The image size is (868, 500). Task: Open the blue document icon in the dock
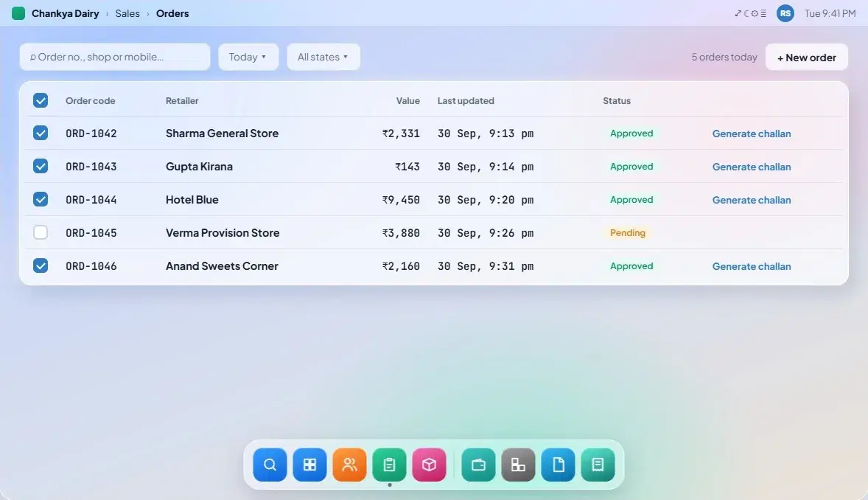tap(559, 465)
